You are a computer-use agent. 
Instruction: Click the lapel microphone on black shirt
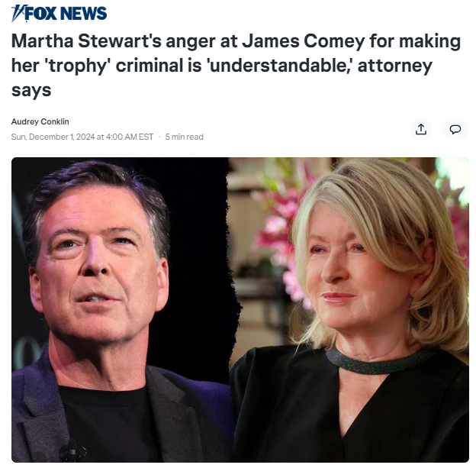(72, 451)
